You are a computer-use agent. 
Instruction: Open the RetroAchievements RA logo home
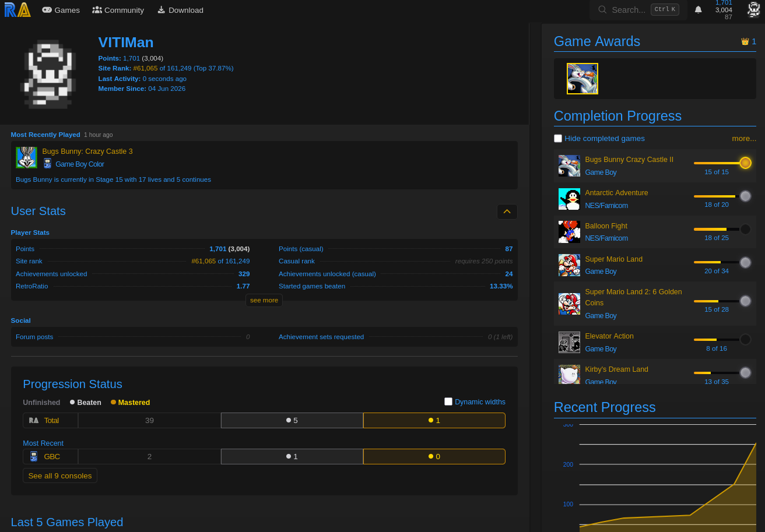coord(17,10)
